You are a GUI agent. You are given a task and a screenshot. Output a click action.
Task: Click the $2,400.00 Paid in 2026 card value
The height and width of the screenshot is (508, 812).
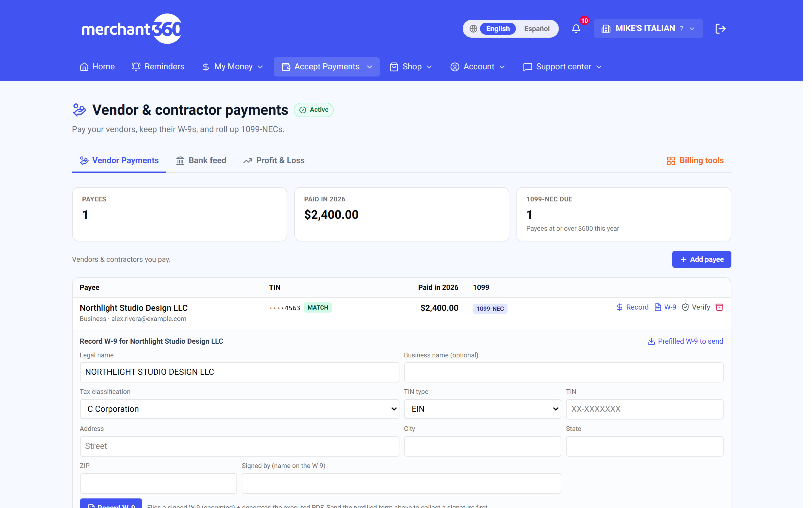331,215
